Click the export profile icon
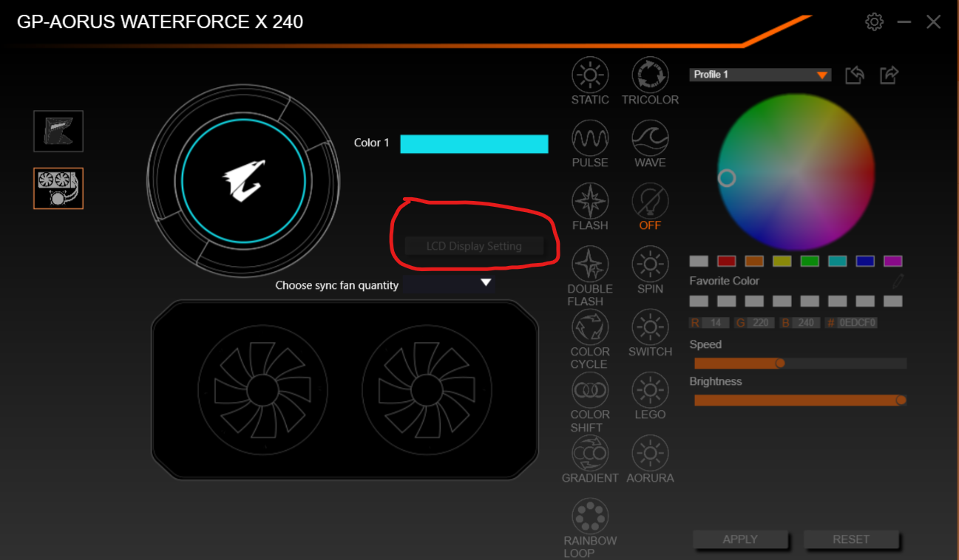The image size is (959, 560). (889, 75)
